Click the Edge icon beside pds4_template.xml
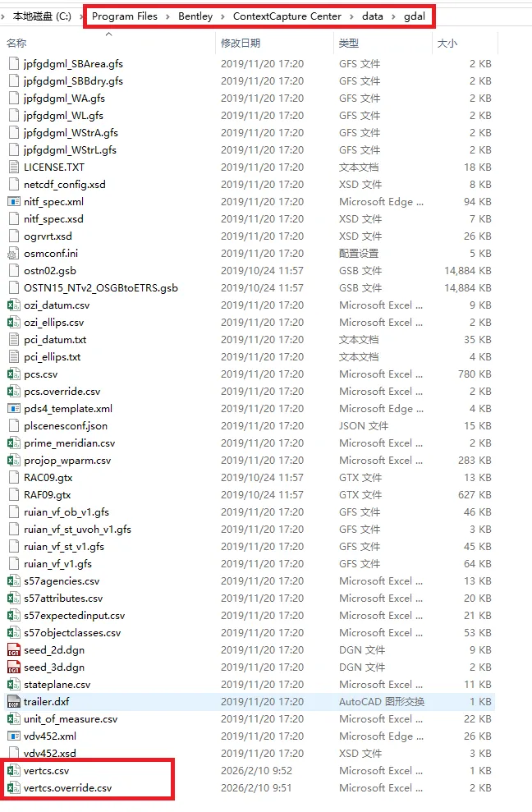Viewport: 532px width, 812px height. (x=13, y=409)
